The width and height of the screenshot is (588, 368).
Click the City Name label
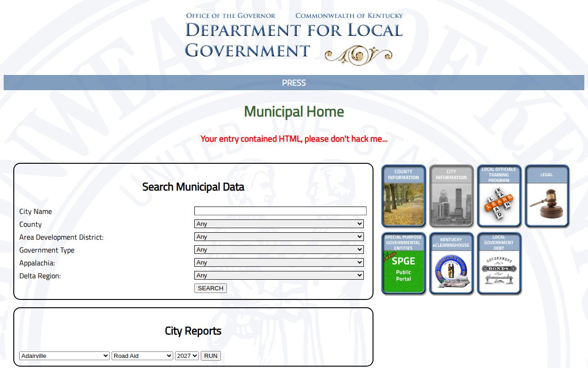point(35,212)
